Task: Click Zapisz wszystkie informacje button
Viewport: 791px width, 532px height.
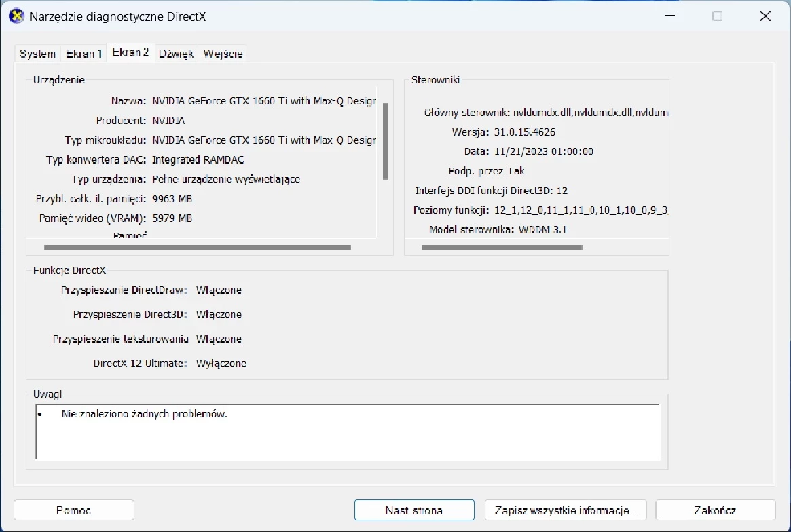Action: click(566, 510)
